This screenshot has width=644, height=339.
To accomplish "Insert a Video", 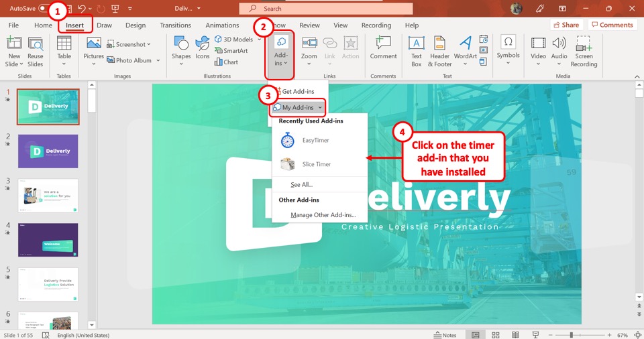I will pyautogui.click(x=538, y=51).
